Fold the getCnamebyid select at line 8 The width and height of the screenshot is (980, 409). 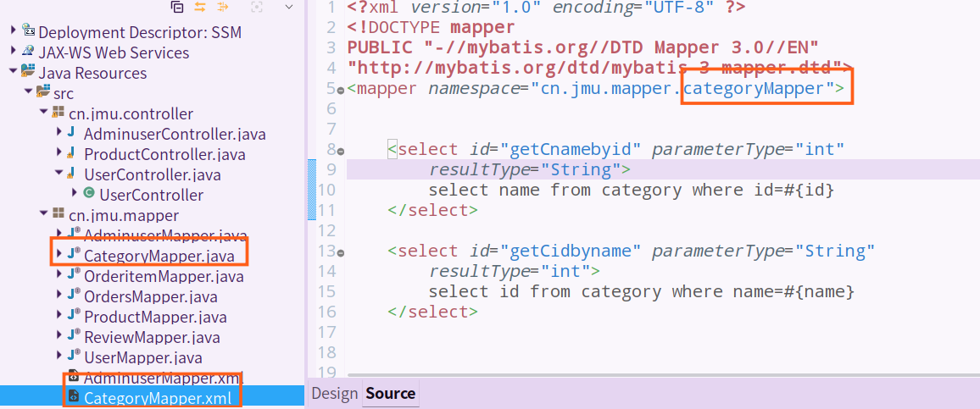click(341, 151)
